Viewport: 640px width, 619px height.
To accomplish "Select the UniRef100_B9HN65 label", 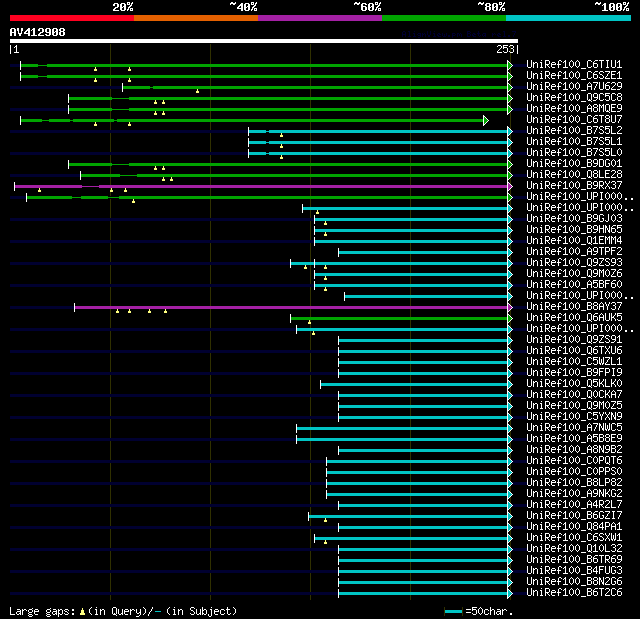I will pos(574,230).
